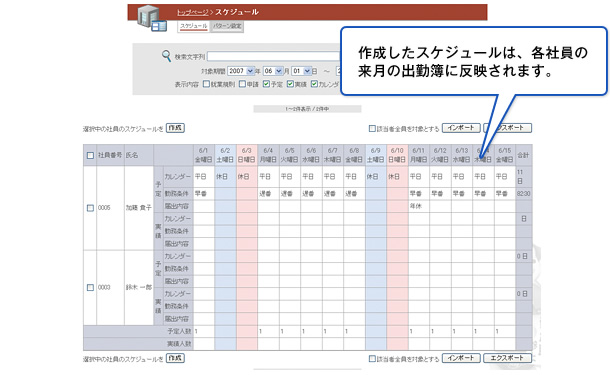The width and height of the screenshot is (610, 375).
Task: Click the 社員番号 column header
Action: 110,155
